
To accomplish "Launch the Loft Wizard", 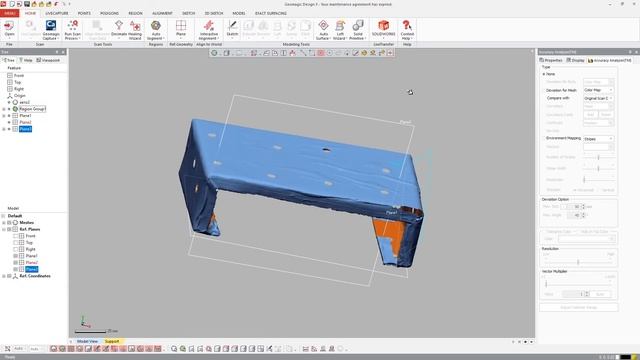I will (x=340, y=29).
